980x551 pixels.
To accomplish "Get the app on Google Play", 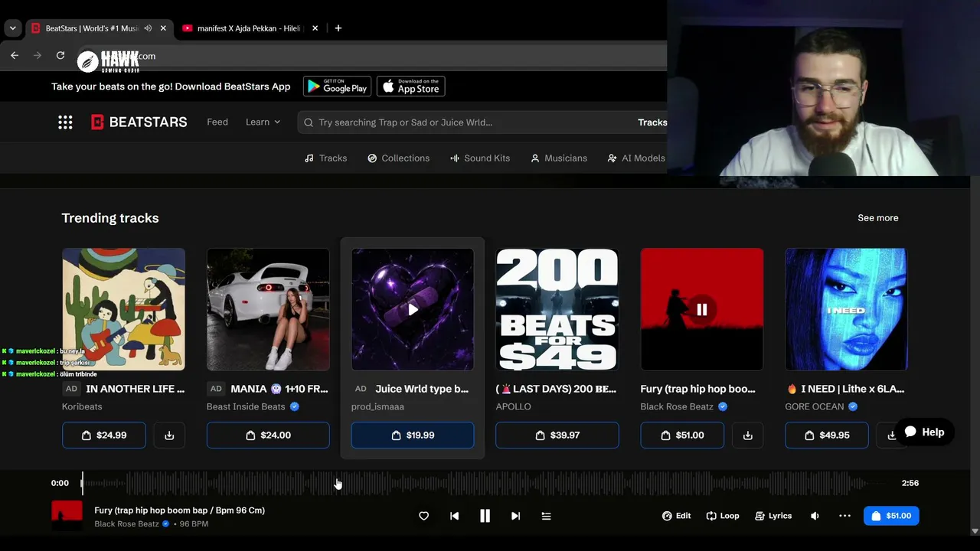I will coord(337,86).
